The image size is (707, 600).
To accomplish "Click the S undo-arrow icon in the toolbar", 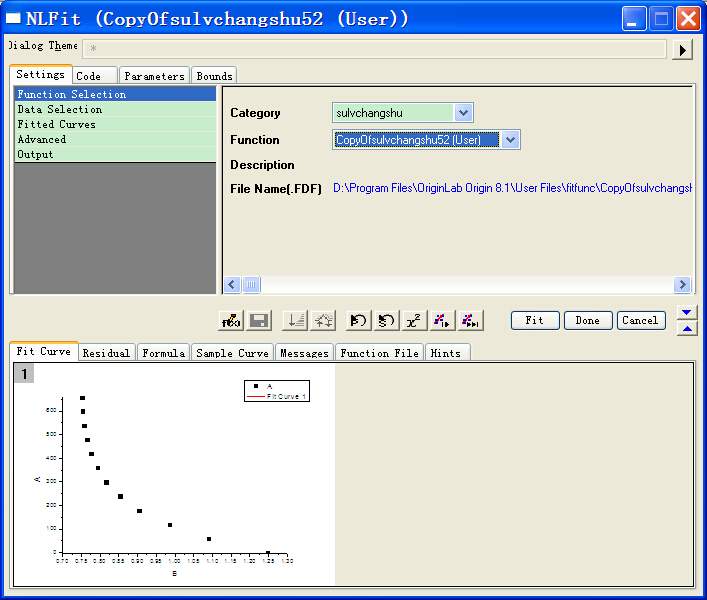I will (386, 321).
